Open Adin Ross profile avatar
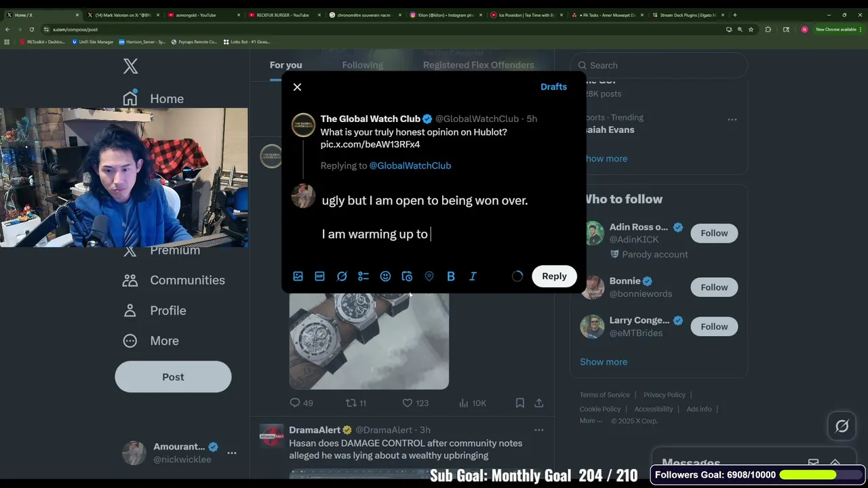 coord(593,233)
